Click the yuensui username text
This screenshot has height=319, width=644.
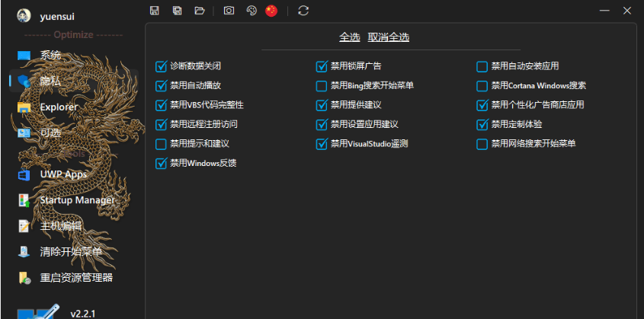click(x=57, y=17)
